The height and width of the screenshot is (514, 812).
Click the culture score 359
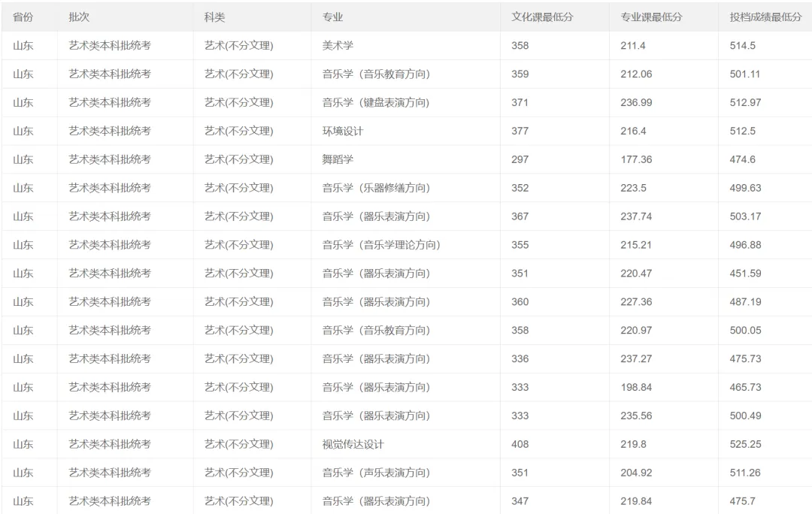pos(520,74)
